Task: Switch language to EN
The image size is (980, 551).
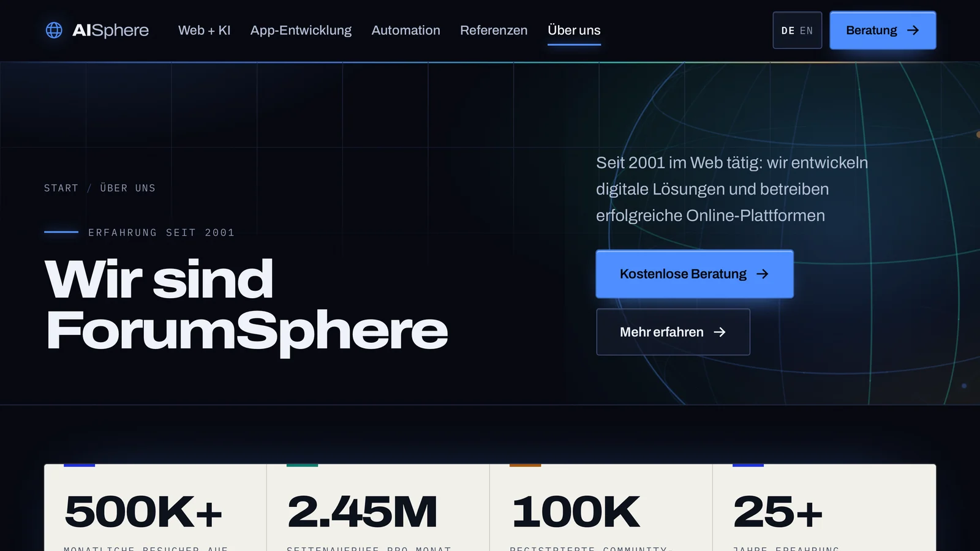Action: [807, 31]
